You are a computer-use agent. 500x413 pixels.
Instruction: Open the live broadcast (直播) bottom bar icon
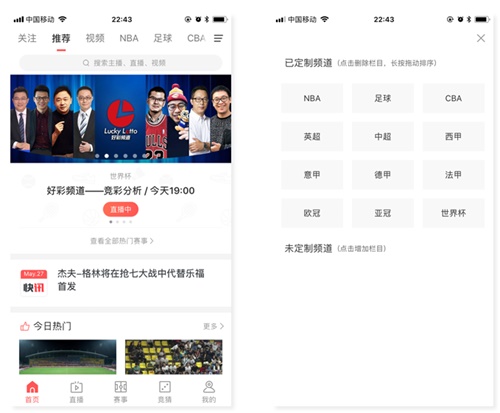tap(76, 387)
